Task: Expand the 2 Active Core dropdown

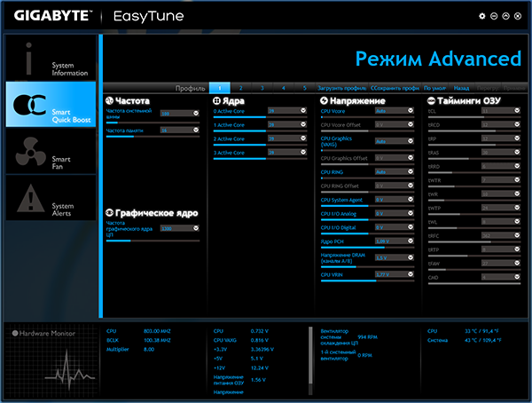Action: tap(303, 138)
